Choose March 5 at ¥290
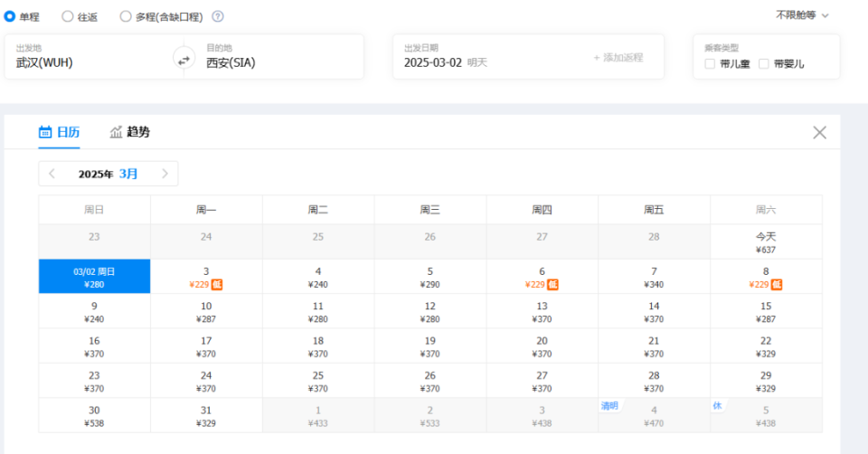This screenshot has width=868, height=454. coord(430,276)
